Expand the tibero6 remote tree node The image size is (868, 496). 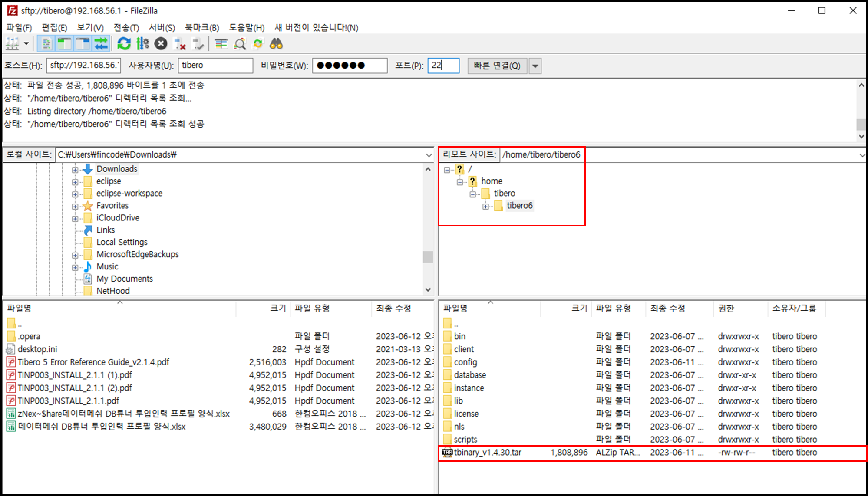pyautogui.click(x=485, y=207)
